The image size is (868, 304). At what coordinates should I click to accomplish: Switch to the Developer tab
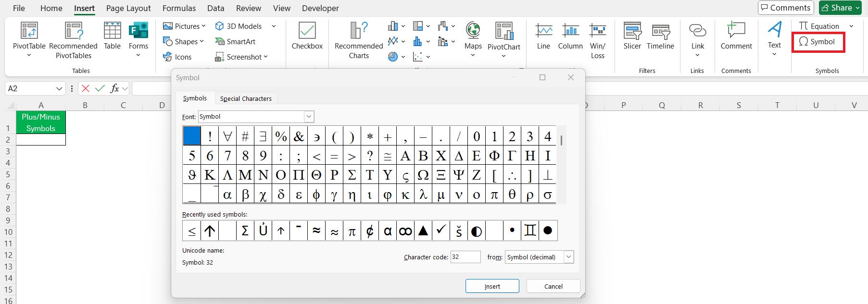click(x=320, y=8)
